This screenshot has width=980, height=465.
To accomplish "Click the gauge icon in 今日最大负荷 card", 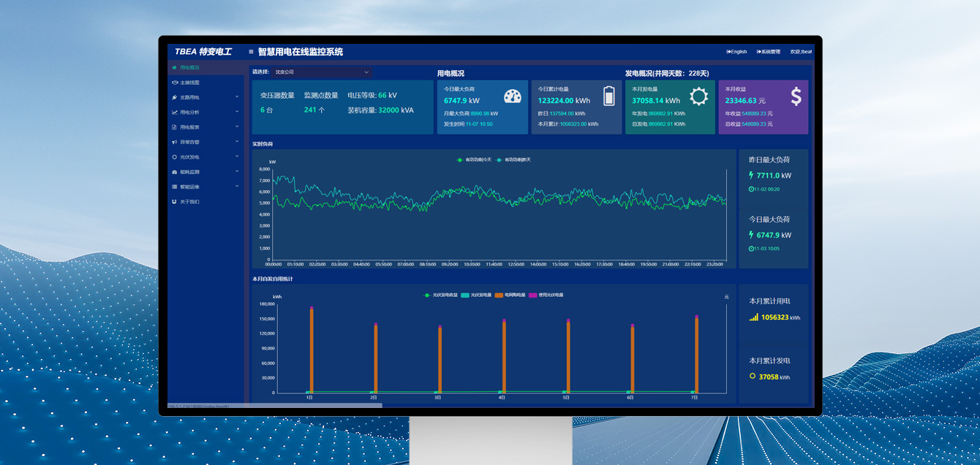I will tap(513, 97).
